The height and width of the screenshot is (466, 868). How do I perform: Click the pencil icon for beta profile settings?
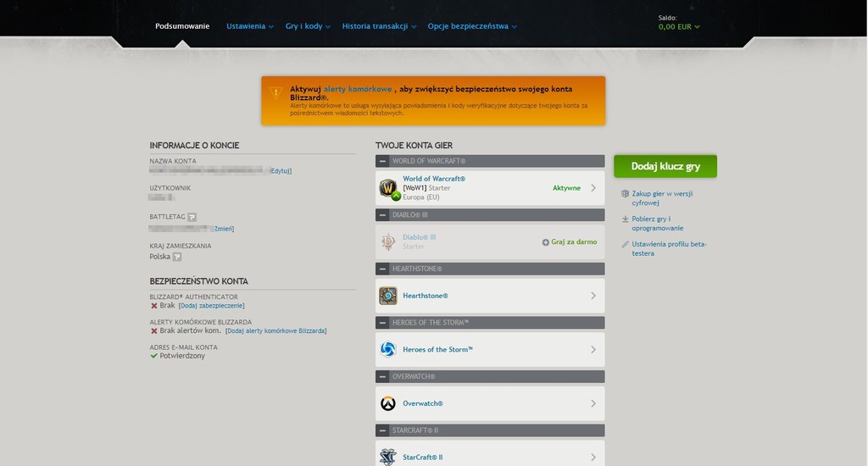(x=625, y=244)
